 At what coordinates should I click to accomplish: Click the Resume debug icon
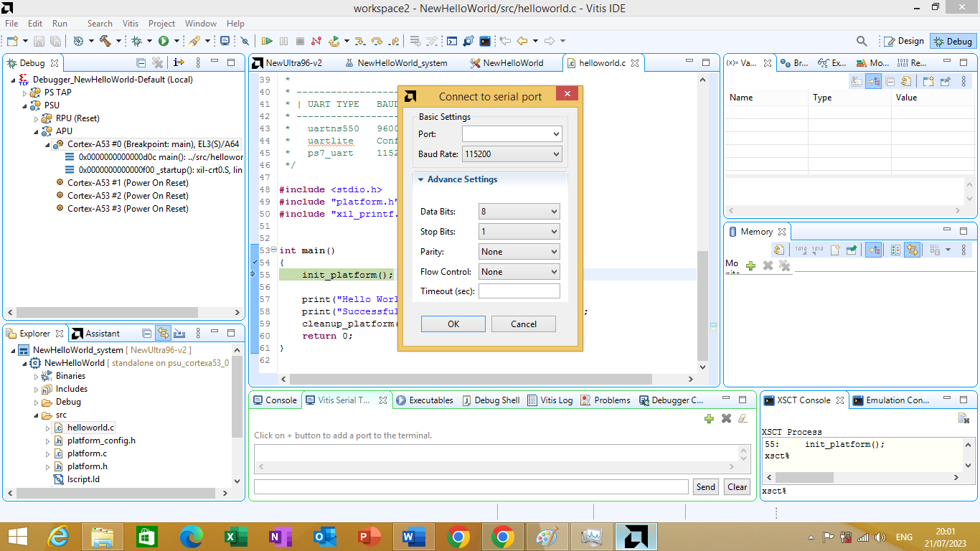[267, 41]
